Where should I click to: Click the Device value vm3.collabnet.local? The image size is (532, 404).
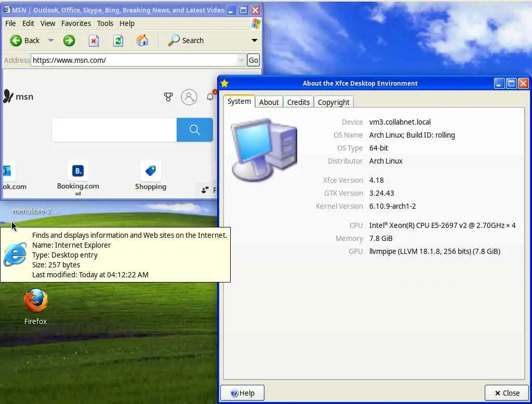point(400,122)
